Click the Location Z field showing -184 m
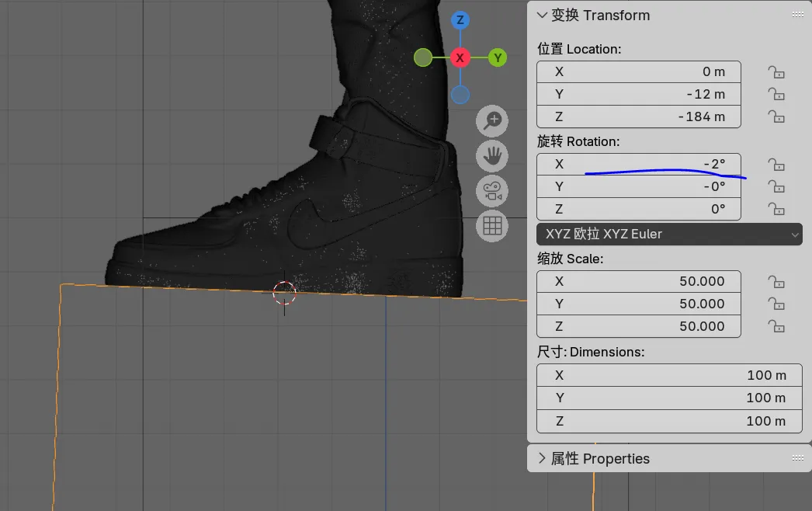812x511 pixels. click(x=639, y=116)
